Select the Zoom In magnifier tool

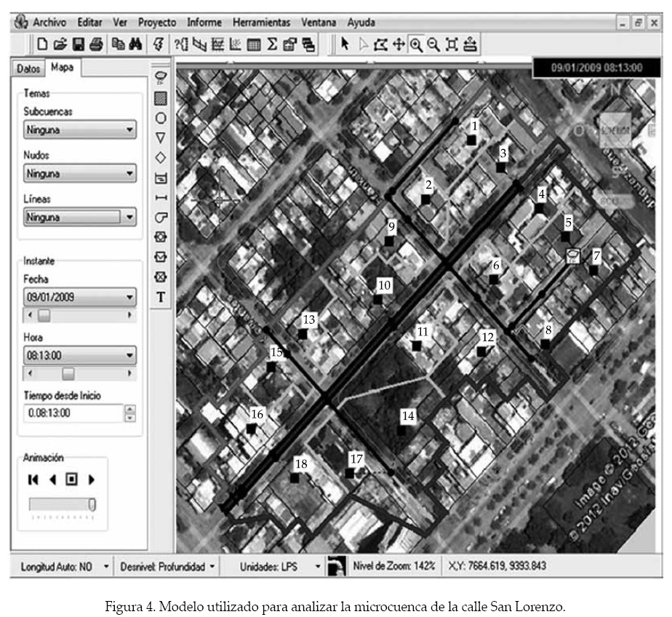(x=417, y=44)
